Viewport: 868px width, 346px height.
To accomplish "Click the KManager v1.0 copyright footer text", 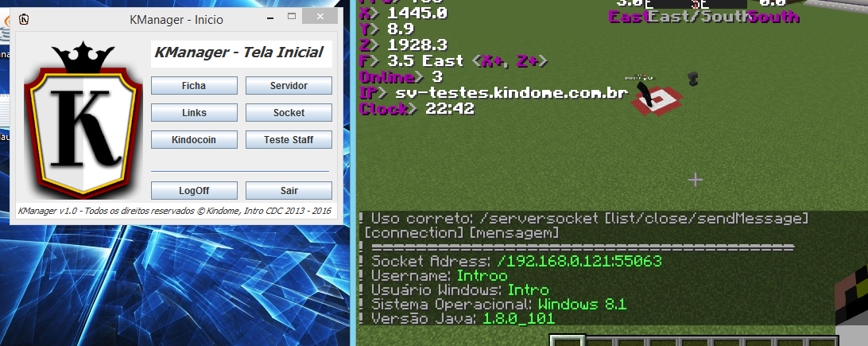I will pyautogui.click(x=174, y=211).
